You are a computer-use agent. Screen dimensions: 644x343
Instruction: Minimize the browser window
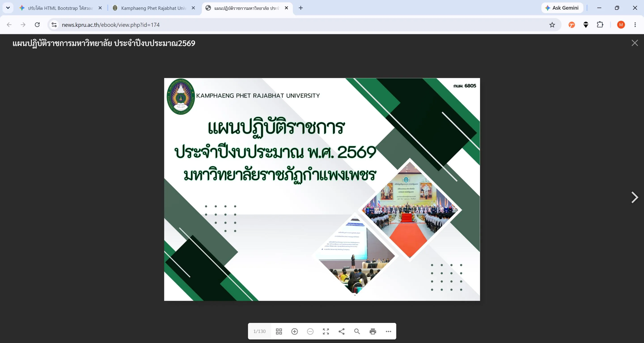click(599, 8)
